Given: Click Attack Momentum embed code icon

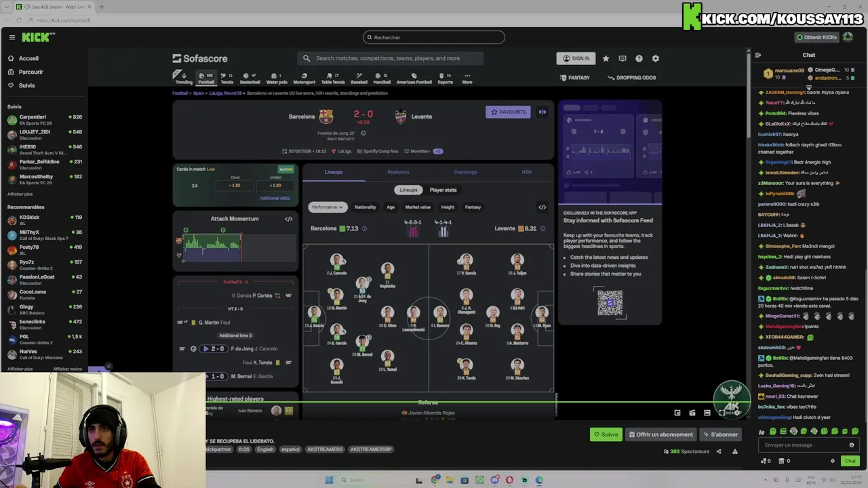Looking at the screenshot, I should click(x=289, y=219).
